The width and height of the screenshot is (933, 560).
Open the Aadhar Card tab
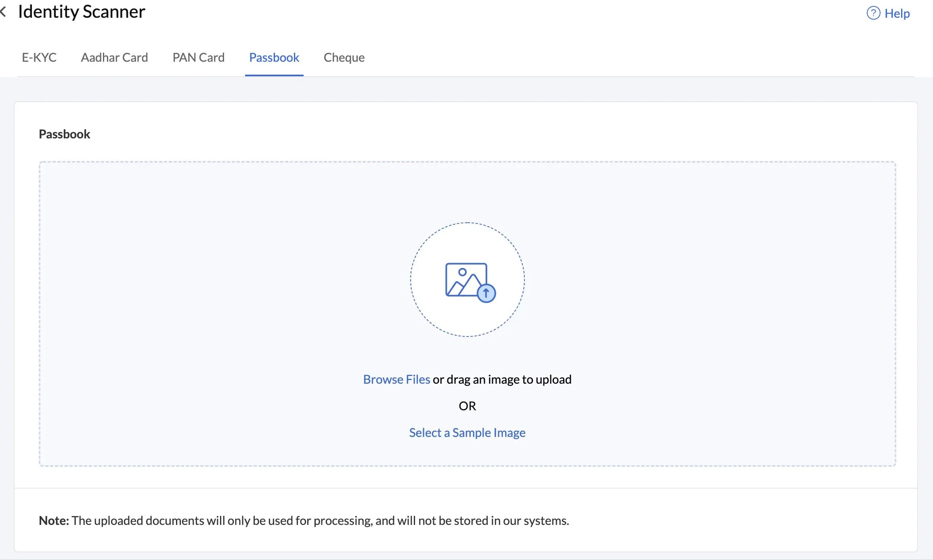coord(114,57)
